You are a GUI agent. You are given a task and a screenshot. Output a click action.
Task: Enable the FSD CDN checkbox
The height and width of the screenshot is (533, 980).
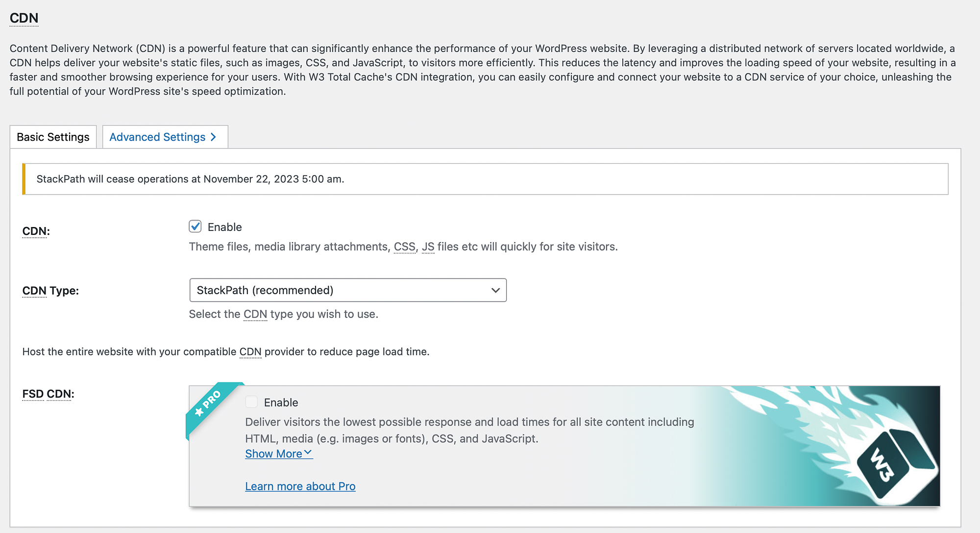[x=251, y=403]
